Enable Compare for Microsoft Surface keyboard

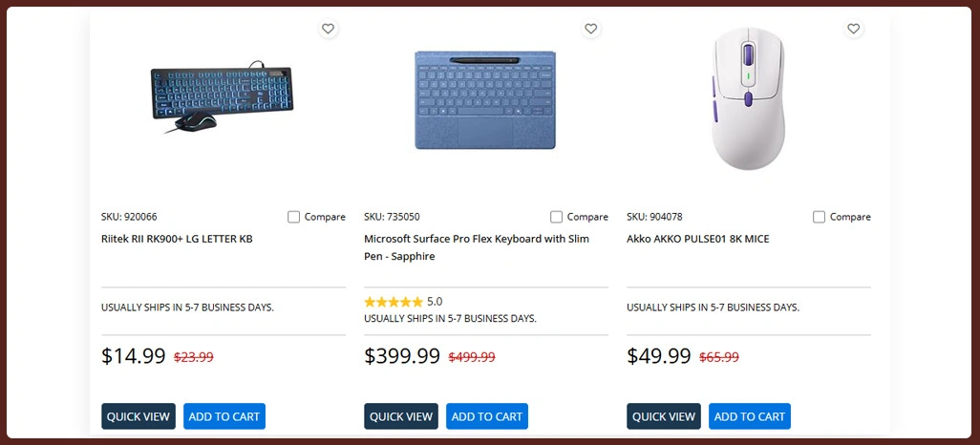557,217
